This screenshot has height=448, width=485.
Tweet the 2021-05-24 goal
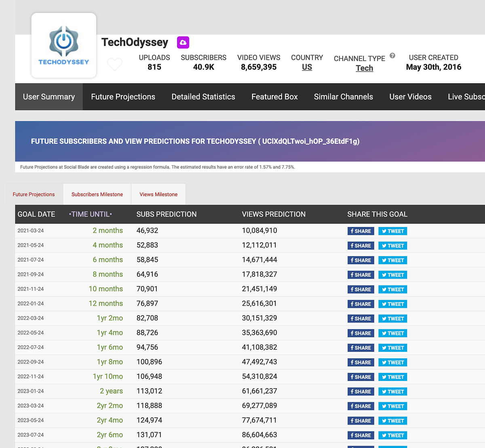coord(393,246)
